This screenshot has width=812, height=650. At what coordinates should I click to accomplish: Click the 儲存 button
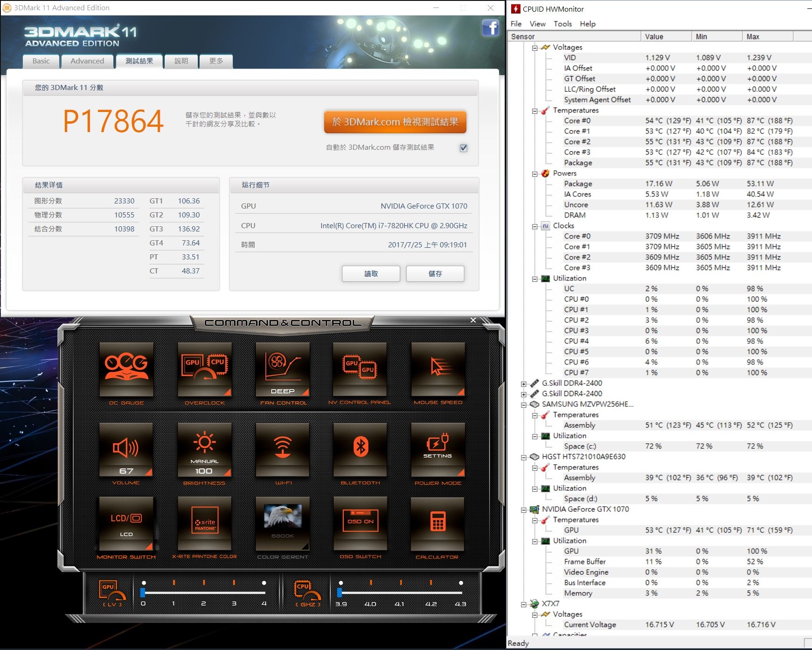pyautogui.click(x=435, y=274)
